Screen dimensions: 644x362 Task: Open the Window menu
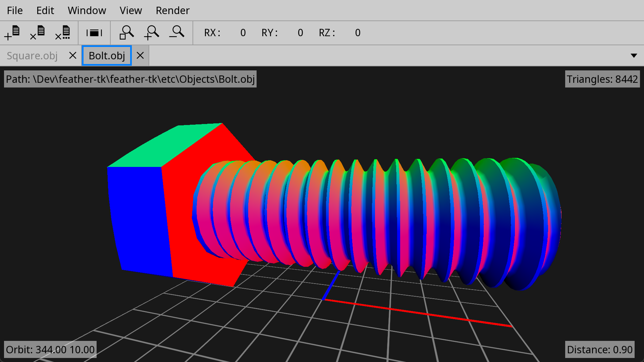(87, 10)
